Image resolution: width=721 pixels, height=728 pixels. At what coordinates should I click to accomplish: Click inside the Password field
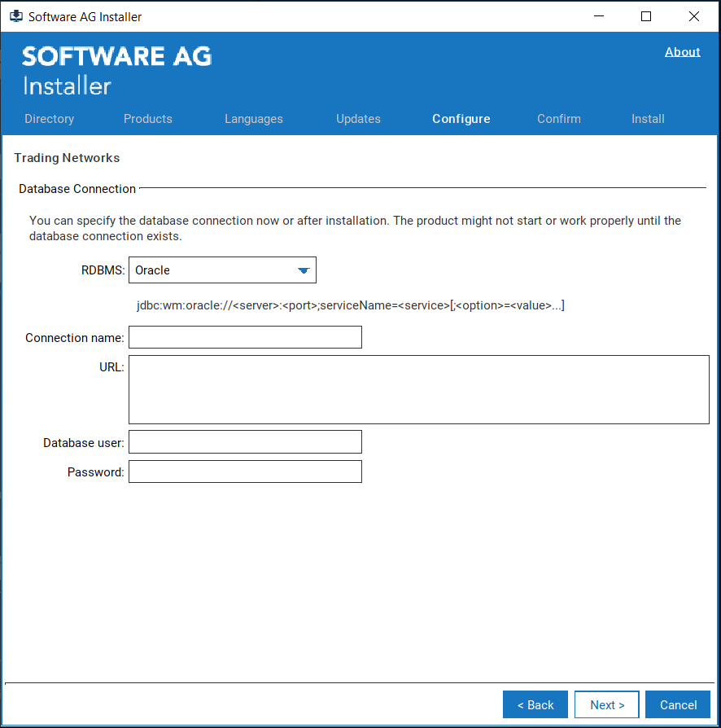[244, 471]
